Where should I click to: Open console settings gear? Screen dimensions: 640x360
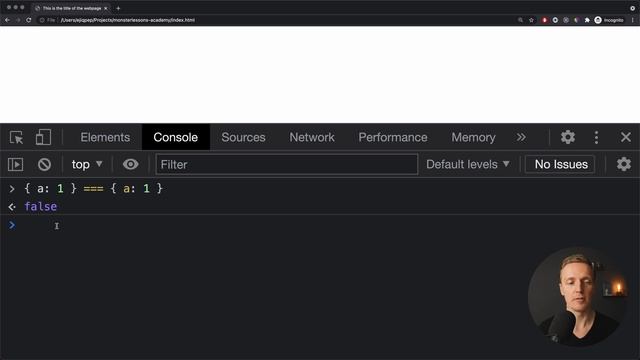(624, 164)
